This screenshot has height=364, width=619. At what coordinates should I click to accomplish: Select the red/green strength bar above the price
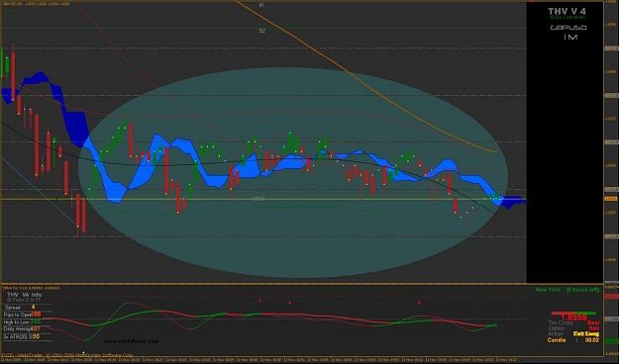point(573,314)
